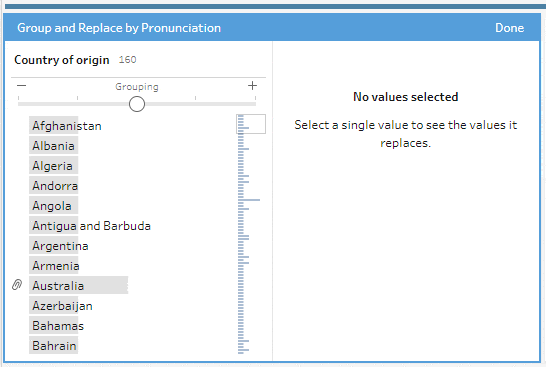Select the grouped Australia value
The image size is (546, 367).
(78, 286)
